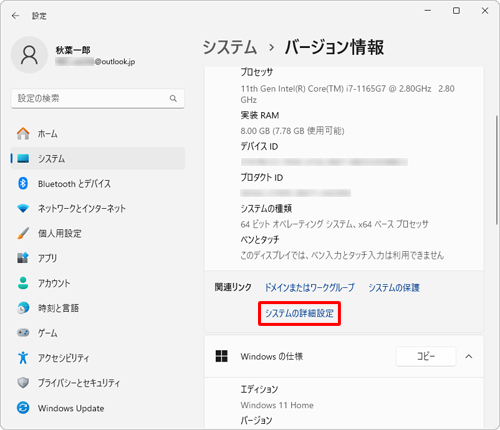Click the ゲーム controller icon
The image size is (500, 430).
pos(23,333)
